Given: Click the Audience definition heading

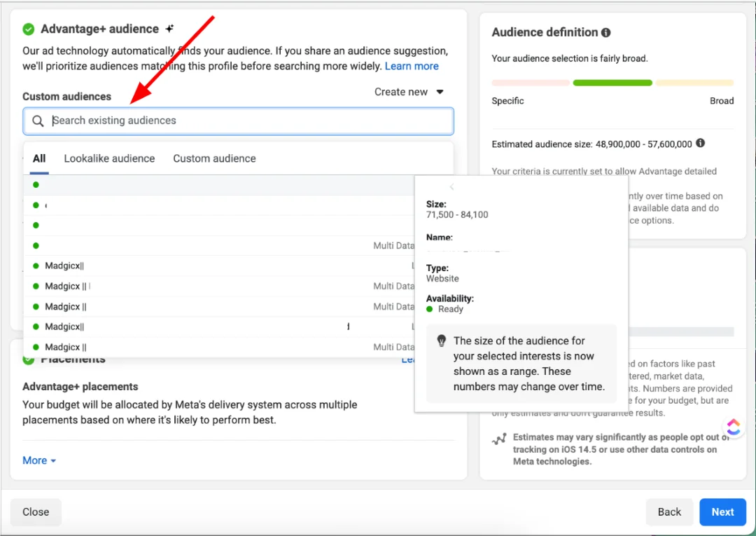Looking at the screenshot, I should pos(545,32).
